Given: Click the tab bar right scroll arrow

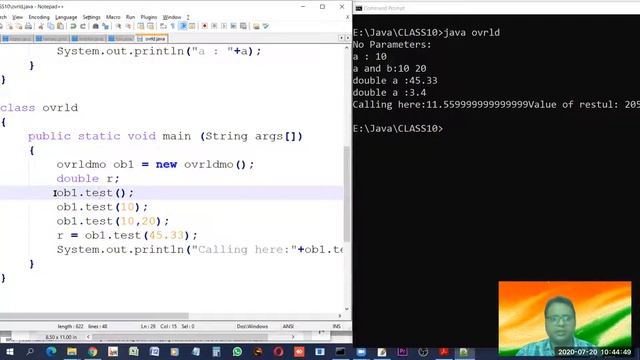Looking at the screenshot, I should (x=347, y=38).
